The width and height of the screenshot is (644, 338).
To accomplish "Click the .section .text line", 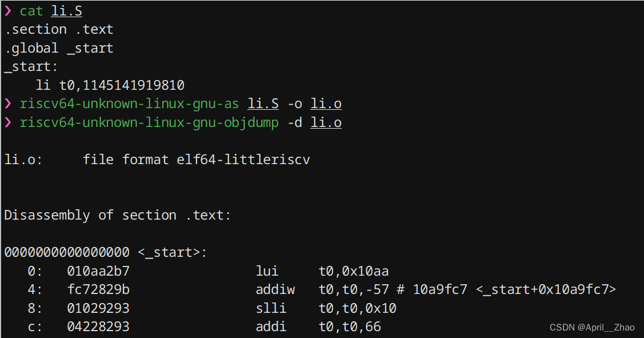I will click(59, 29).
